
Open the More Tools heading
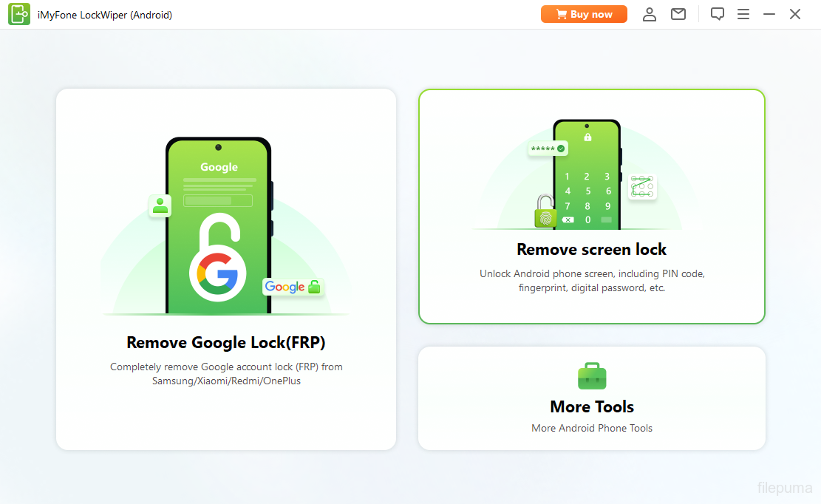[x=592, y=406]
